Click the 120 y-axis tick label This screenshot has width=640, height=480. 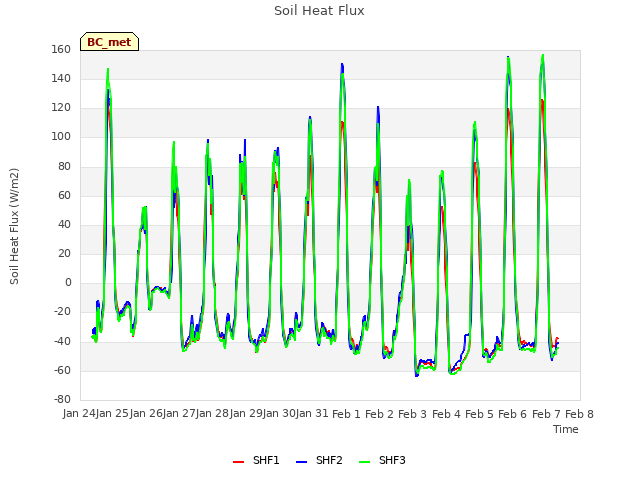pos(61,108)
